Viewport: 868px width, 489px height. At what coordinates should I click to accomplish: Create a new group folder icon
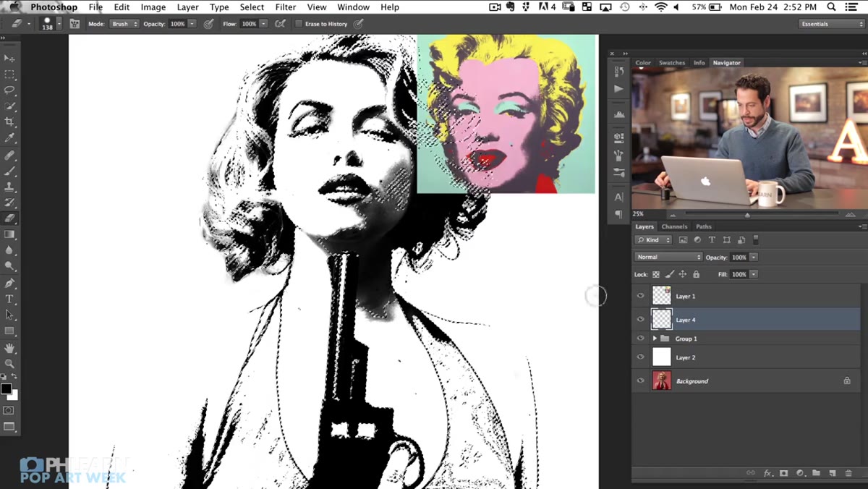(816, 473)
